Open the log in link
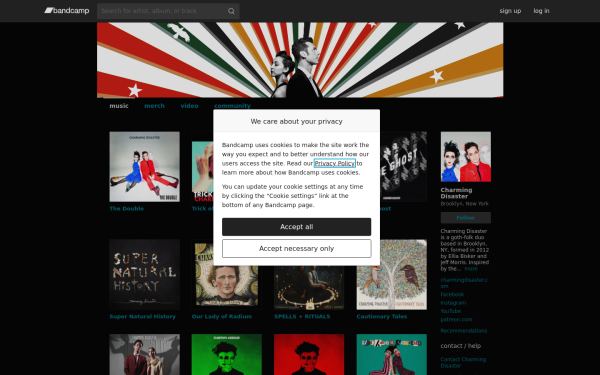The width and height of the screenshot is (600, 375). [x=541, y=11]
